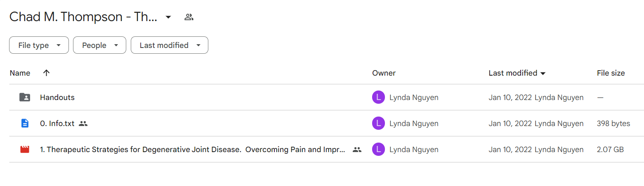Open the Last modified filter dropdown
Screen dimensions: 644x186
(170, 45)
